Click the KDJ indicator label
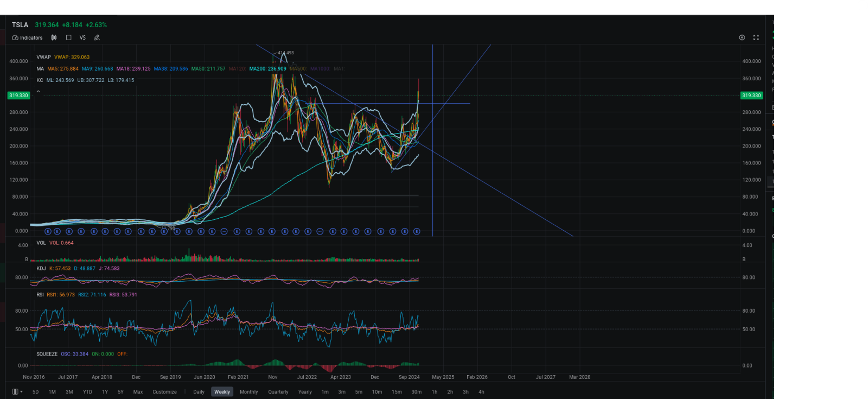Viewport: 868px width, 399px height. tap(41, 269)
